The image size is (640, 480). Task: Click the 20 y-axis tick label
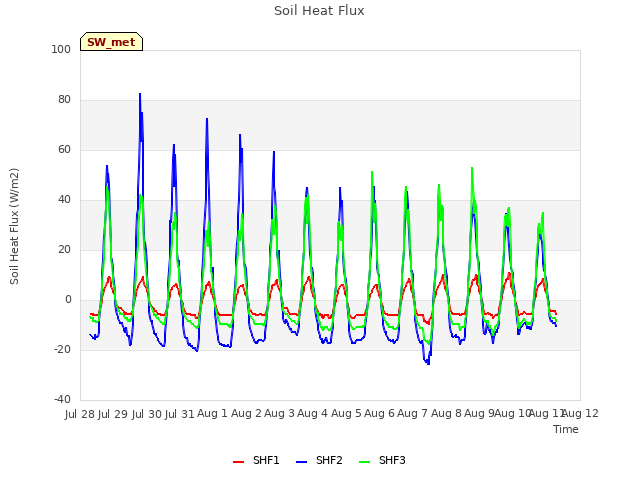pyautogui.click(x=64, y=249)
